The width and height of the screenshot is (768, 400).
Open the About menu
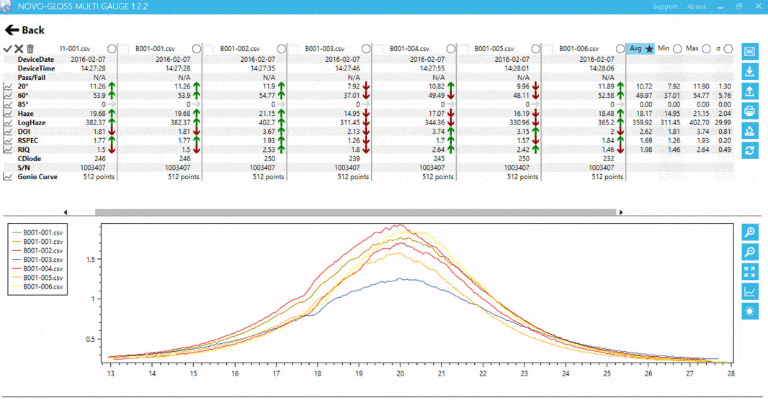coord(696,6)
